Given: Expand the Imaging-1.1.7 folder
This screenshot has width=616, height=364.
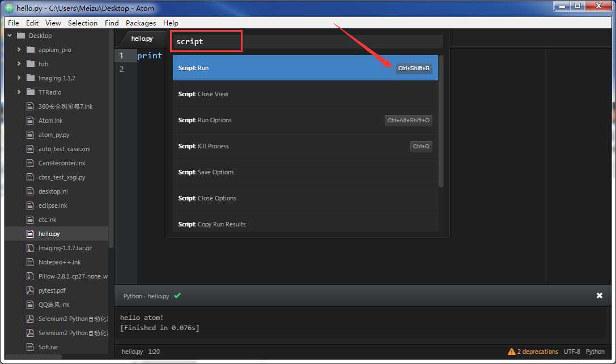Looking at the screenshot, I should pyautogui.click(x=19, y=78).
